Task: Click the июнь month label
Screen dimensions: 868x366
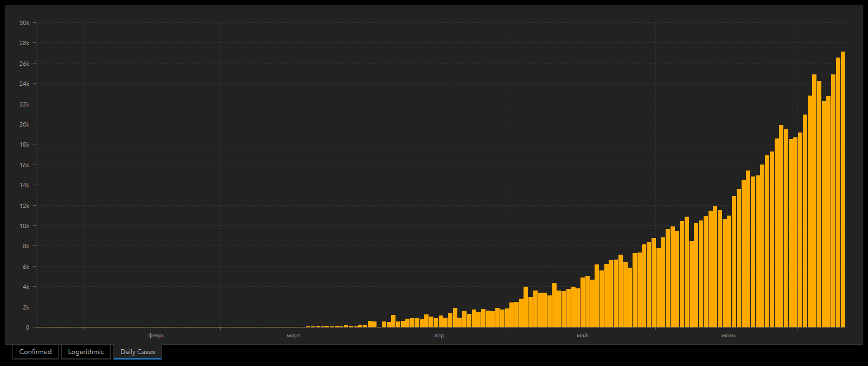Action: pyautogui.click(x=729, y=336)
